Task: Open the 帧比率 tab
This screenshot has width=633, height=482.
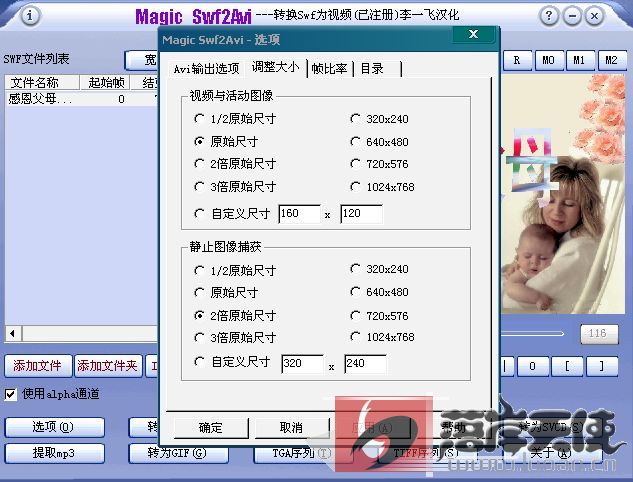Action: [x=329, y=69]
